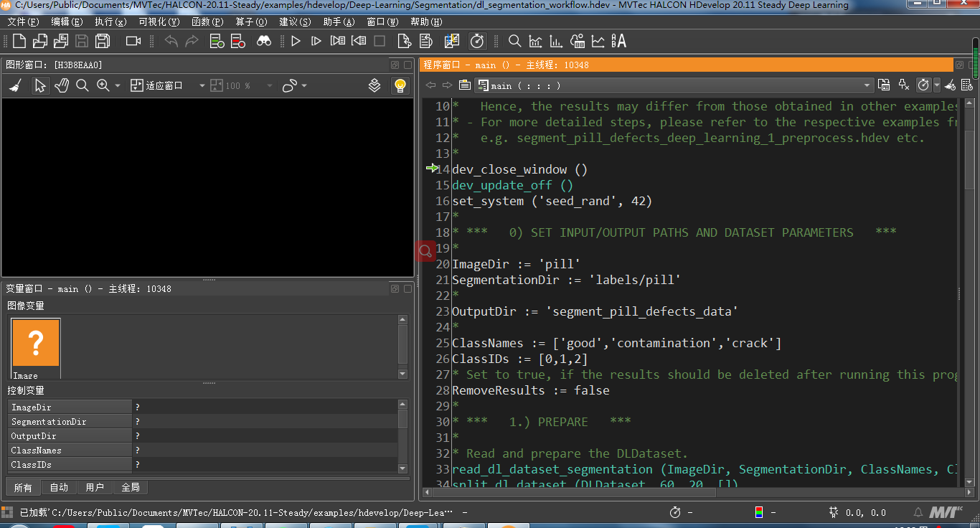Open the main procedure selector dropdown
The width and height of the screenshot is (980, 528).
(674, 85)
